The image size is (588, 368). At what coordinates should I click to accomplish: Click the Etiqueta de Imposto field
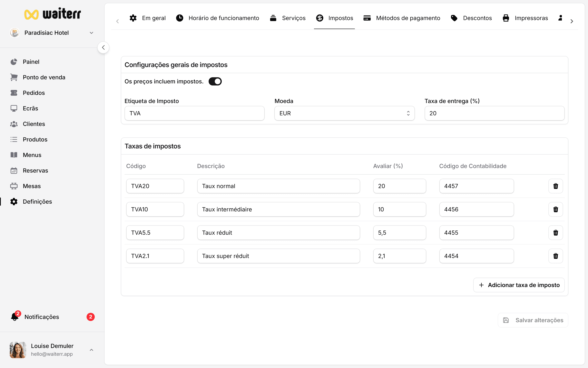click(194, 113)
